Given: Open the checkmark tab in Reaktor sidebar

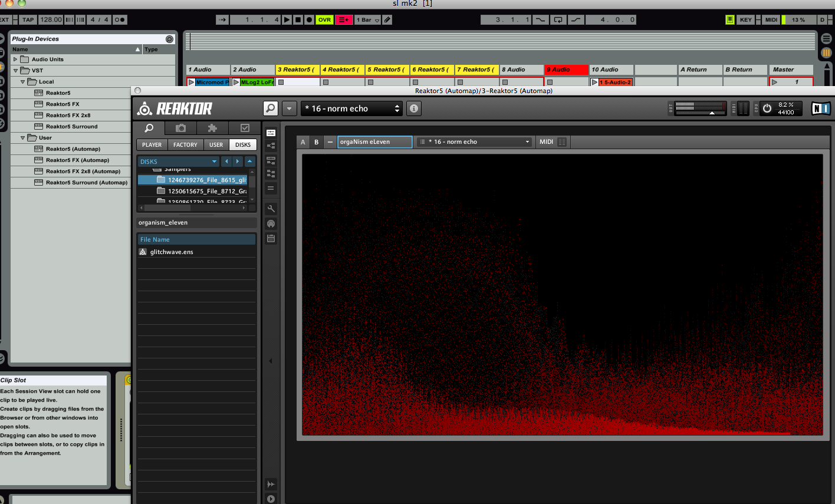Looking at the screenshot, I should pyautogui.click(x=245, y=128).
